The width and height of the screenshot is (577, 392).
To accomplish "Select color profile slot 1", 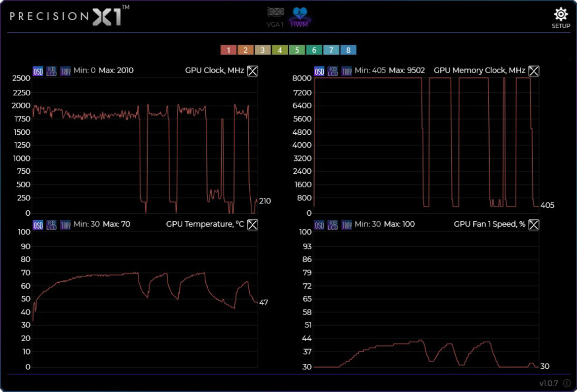I will coord(229,50).
